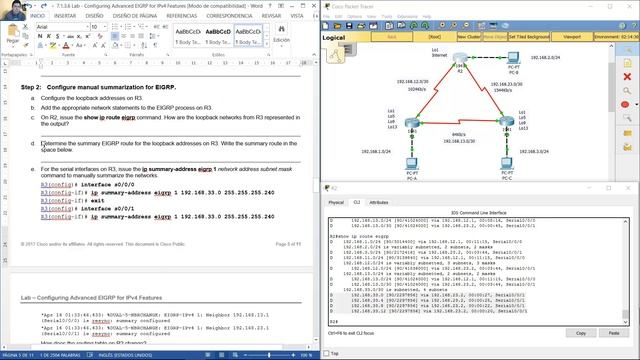Toggle show paragraph marks (¶)
640x360 pixels.
point(155,45)
